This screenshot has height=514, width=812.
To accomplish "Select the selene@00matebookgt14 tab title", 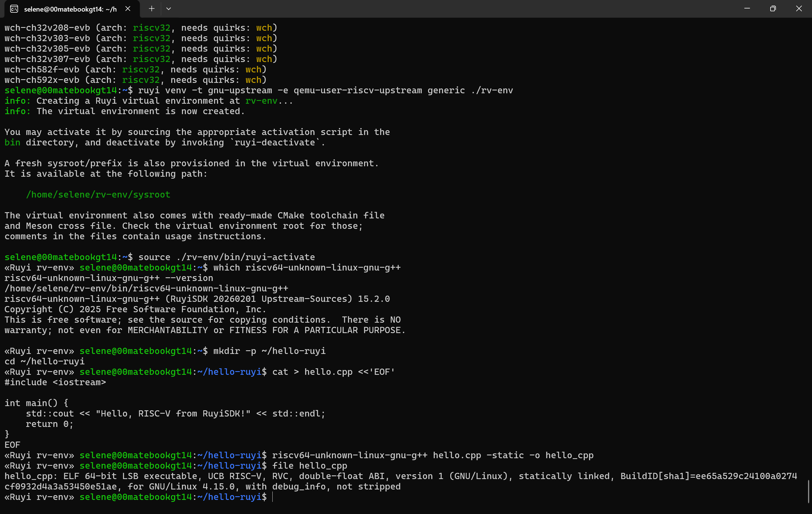I will [70, 9].
